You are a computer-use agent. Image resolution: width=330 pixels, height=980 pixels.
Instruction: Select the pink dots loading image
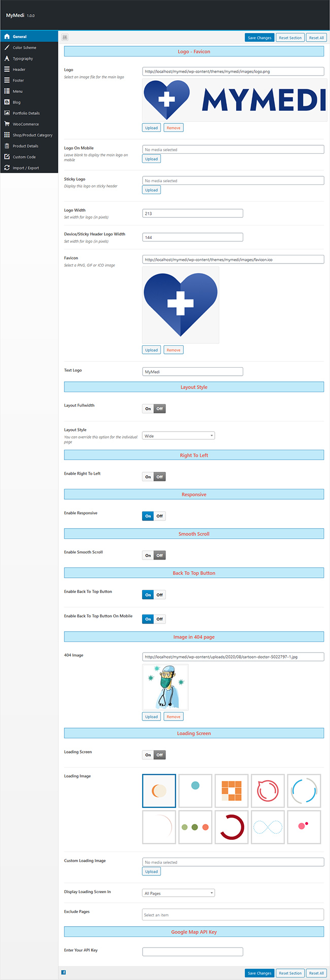pos(304,827)
